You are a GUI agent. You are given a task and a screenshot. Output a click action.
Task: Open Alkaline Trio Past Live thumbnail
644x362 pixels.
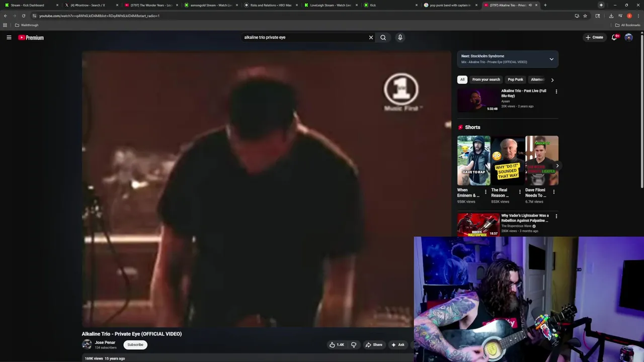478,100
